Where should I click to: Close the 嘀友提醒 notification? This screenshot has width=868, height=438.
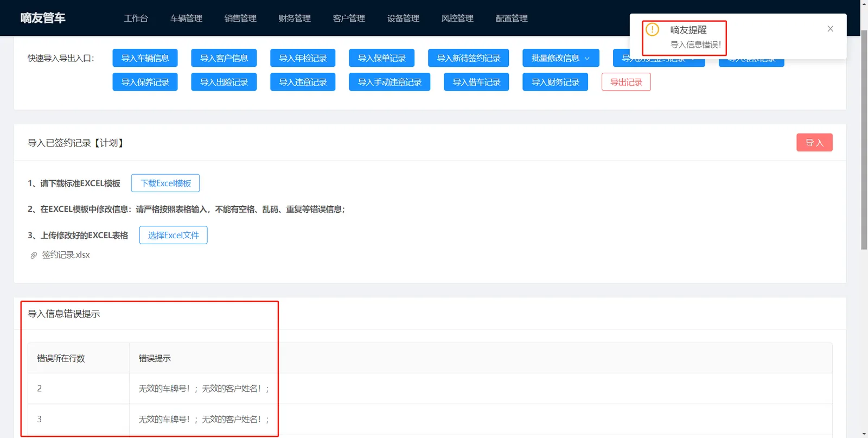[x=830, y=29]
